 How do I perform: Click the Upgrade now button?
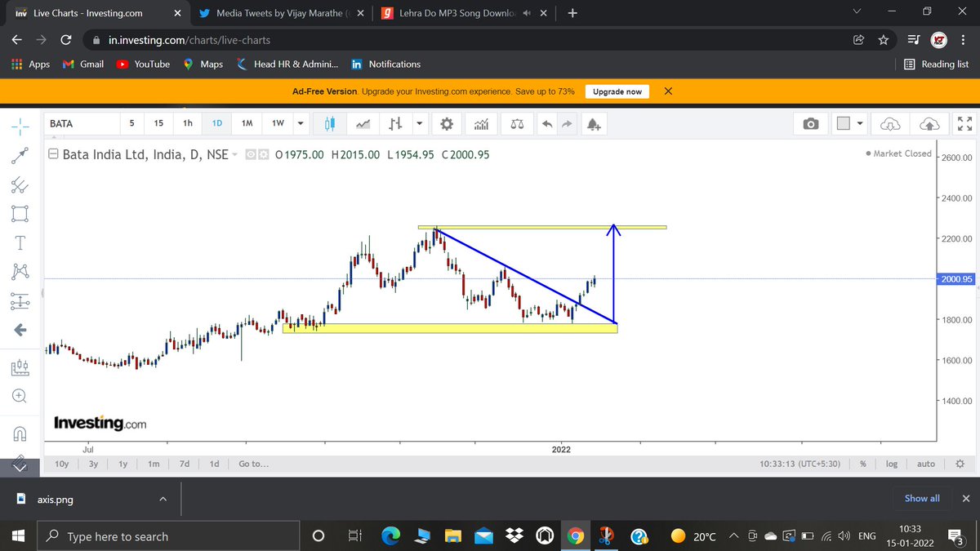(x=617, y=91)
